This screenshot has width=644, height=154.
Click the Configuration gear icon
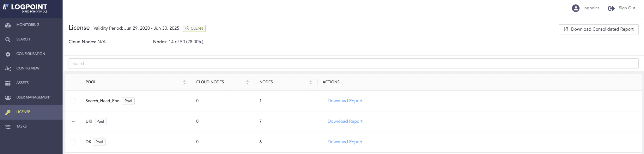coord(8,54)
